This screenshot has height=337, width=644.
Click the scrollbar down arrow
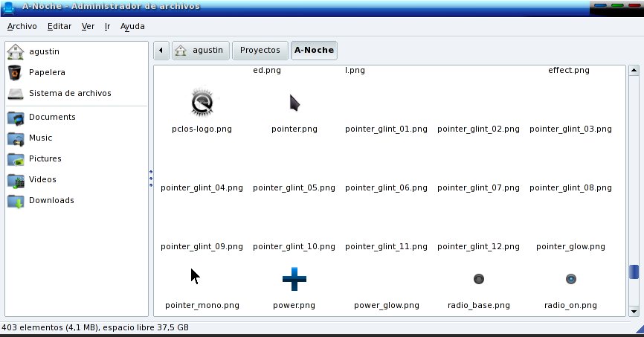pyautogui.click(x=634, y=311)
